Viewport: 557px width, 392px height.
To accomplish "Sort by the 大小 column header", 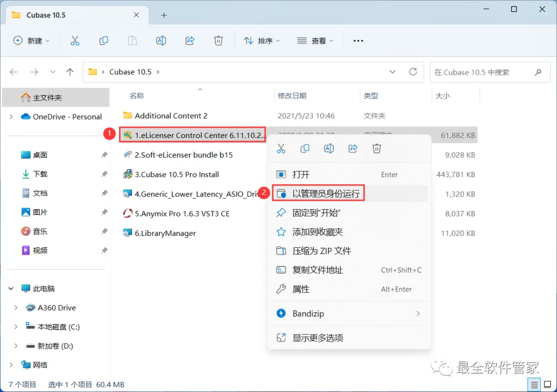I will click(x=443, y=96).
